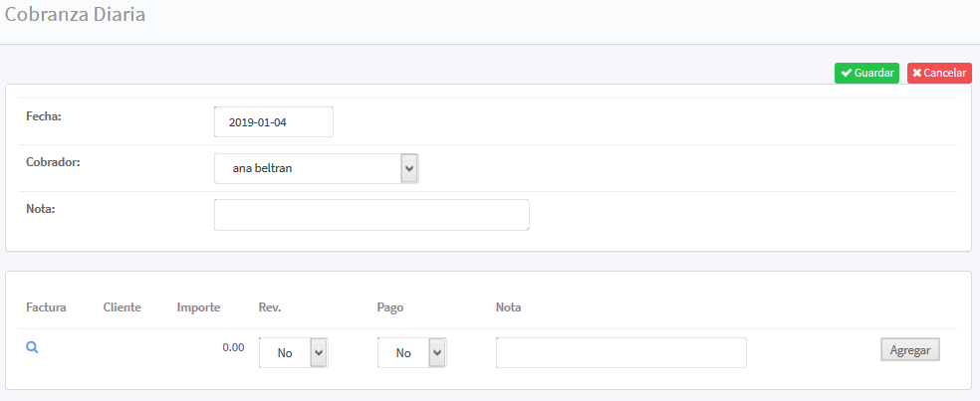
Task: Focus the Nota text area below Cobrador
Action: coord(370,215)
